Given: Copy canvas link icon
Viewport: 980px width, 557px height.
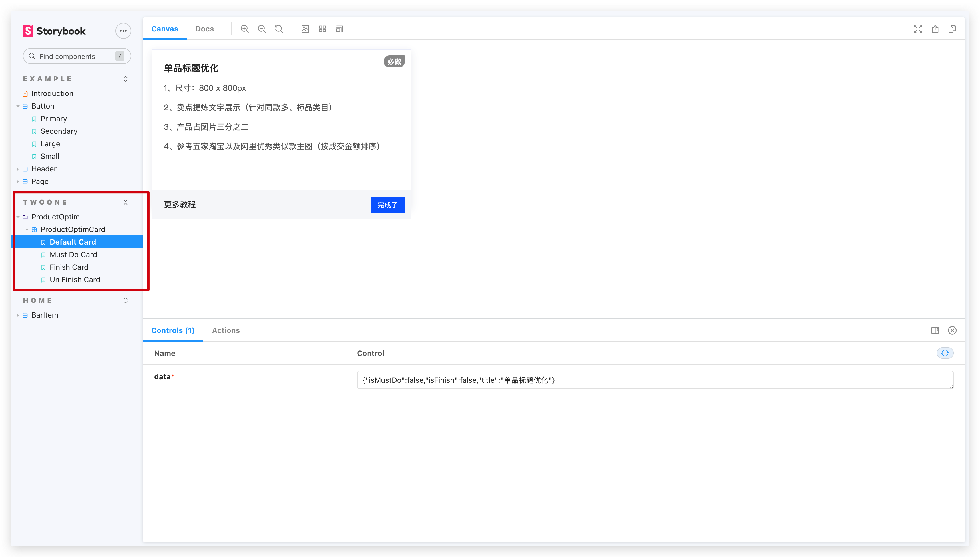Looking at the screenshot, I should click(952, 29).
